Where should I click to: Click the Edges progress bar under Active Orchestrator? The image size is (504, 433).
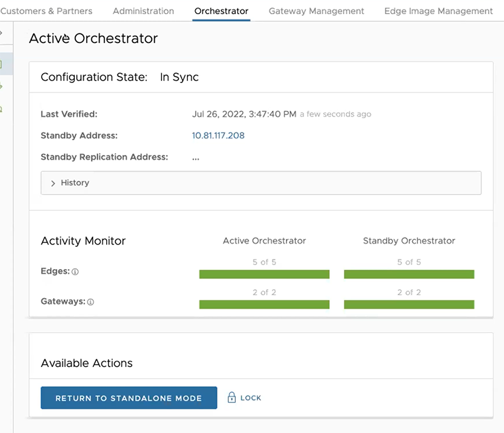pyautogui.click(x=264, y=274)
